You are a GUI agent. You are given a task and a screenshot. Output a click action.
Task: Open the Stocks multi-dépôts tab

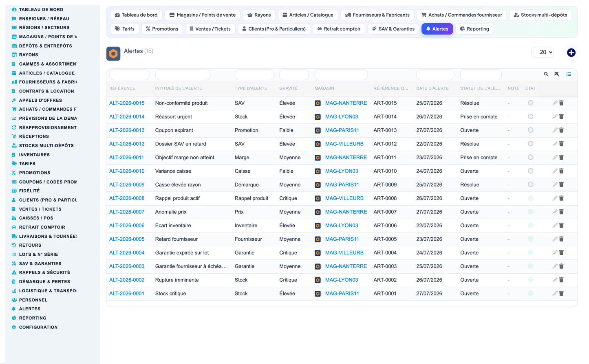pos(540,15)
